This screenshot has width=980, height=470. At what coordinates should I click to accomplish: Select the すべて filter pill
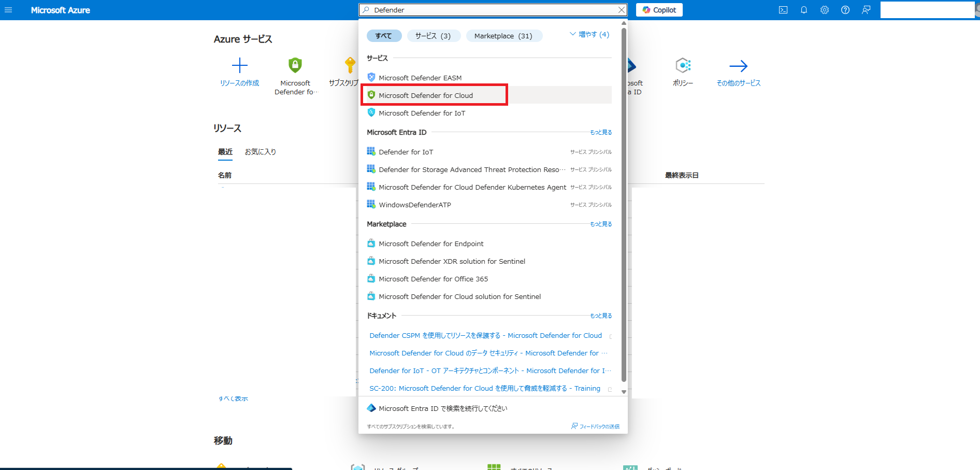click(x=384, y=36)
